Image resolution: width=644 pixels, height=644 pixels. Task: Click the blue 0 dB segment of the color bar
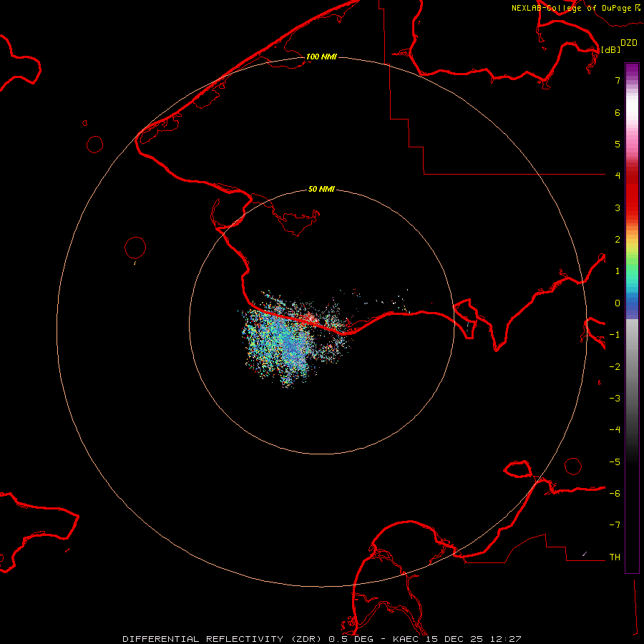pyautogui.click(x=632, y=304)
